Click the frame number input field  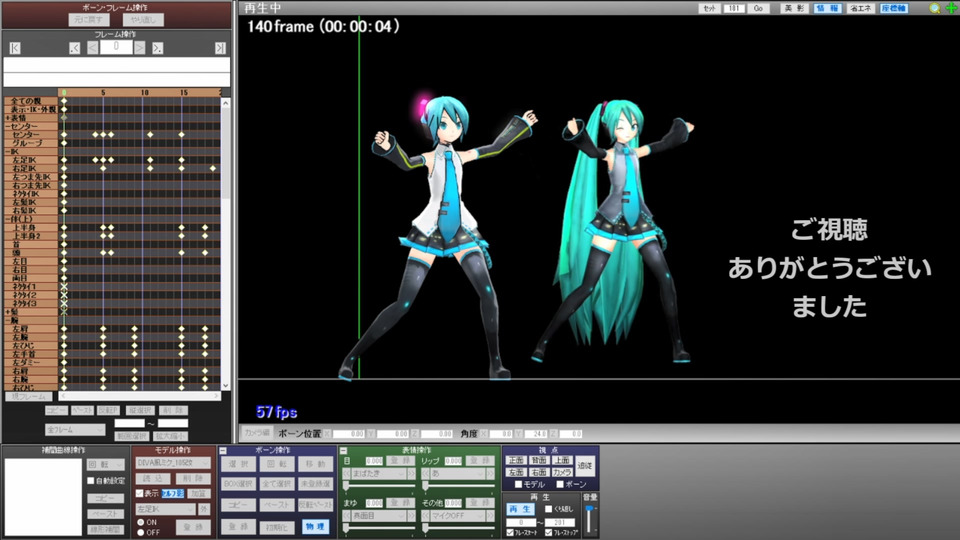pos(116,47)
